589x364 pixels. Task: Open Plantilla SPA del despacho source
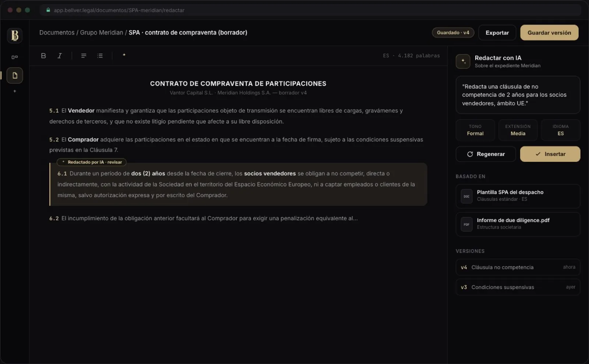pyautogui.click(x=518, y=196)
